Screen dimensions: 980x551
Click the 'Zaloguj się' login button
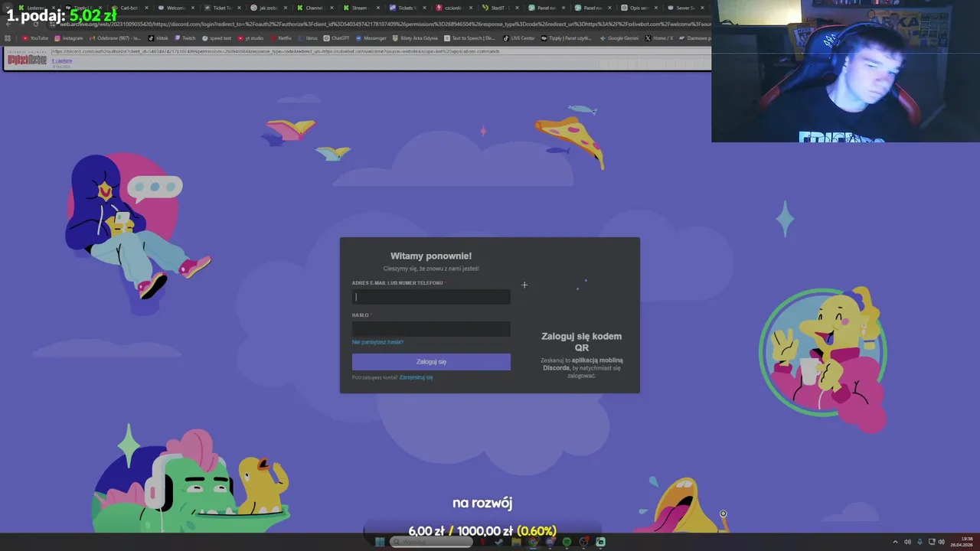click(431, 362)
